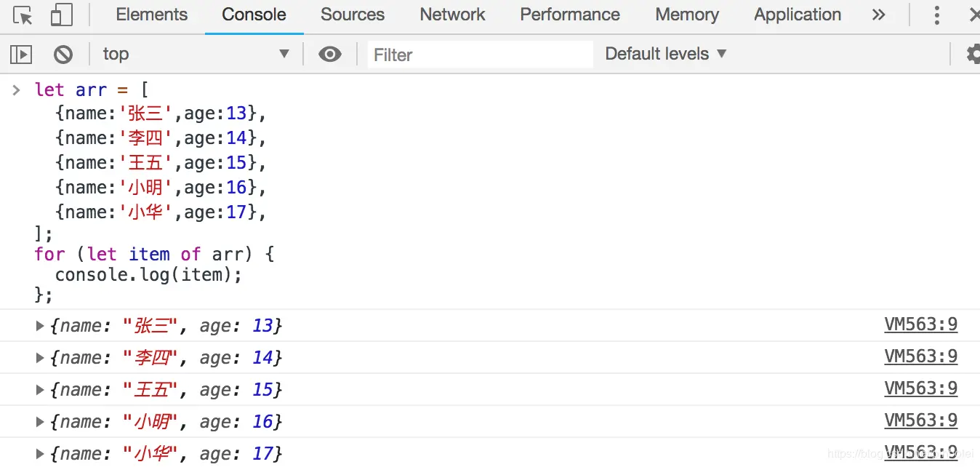Open the Default levels dropdown
The height and width of the screenshot is (467, 980).
point(665,54)
